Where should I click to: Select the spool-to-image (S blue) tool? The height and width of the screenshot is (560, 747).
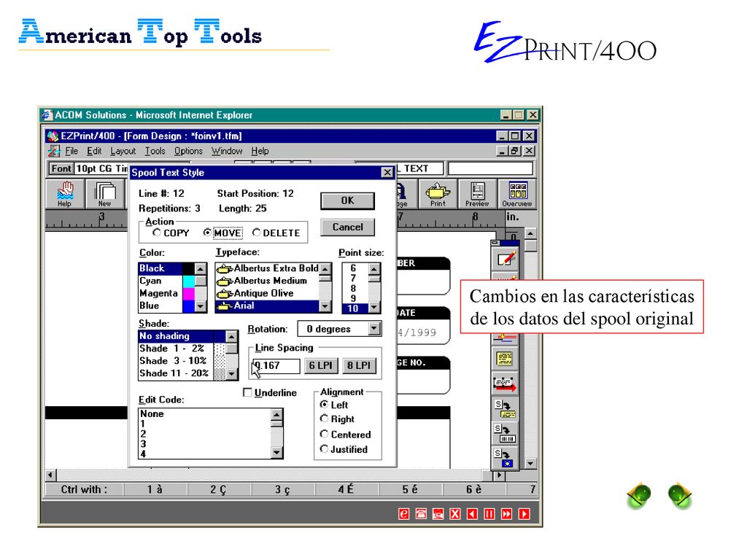[x=505, y=458]
